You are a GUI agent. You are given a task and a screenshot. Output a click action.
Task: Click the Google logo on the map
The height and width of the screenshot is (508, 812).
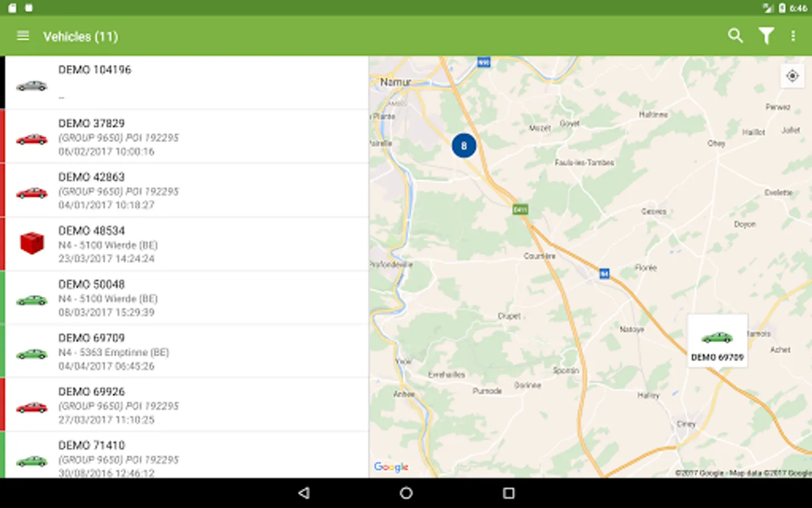pyautogui.click(x=391, y=467)
